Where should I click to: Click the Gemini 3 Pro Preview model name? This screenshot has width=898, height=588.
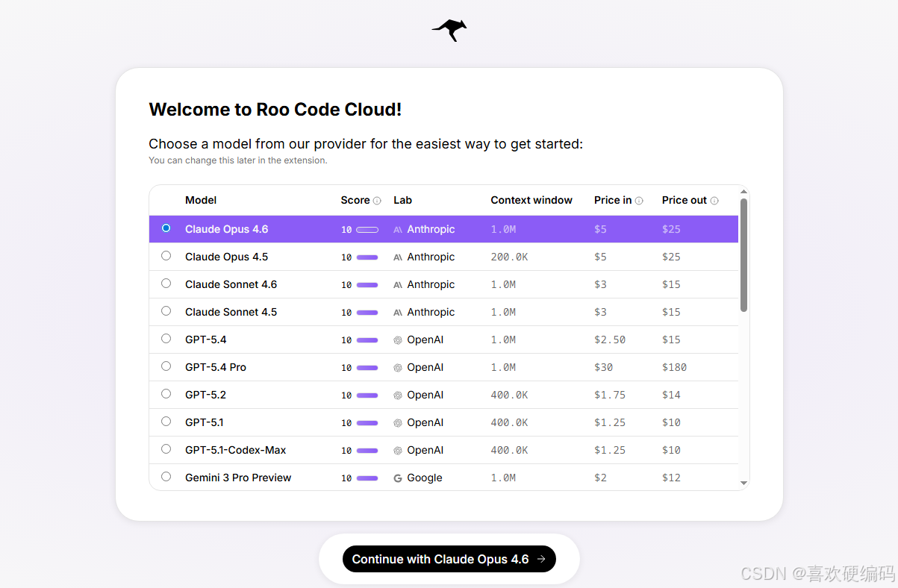[x=238, y=478]
